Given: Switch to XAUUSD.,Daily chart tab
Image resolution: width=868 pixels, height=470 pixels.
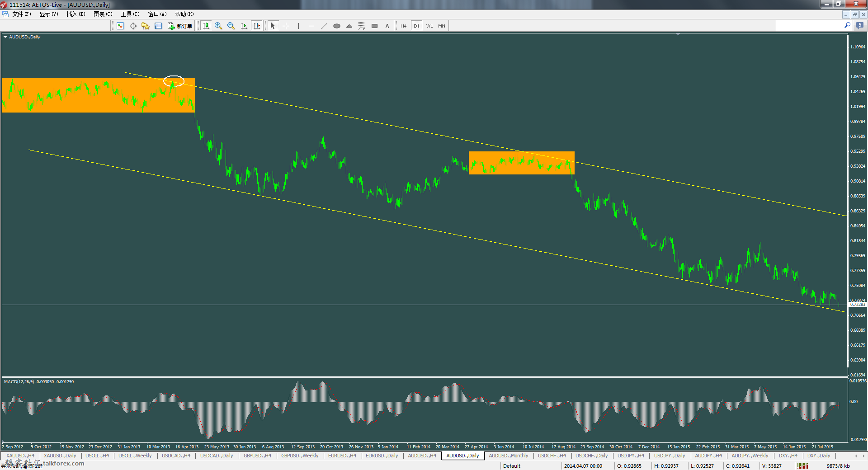Looking at the screenshot, I should (x=60, y=456).
